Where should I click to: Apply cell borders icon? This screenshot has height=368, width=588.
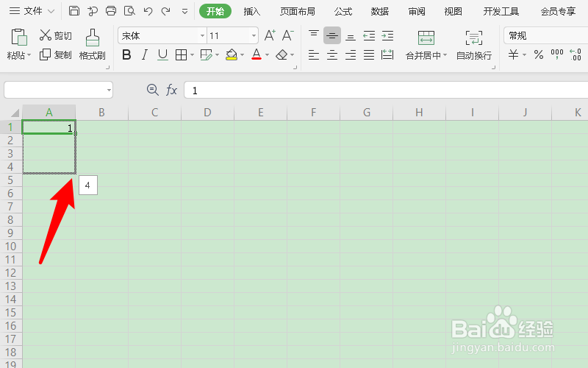click(x=181, y=55)
